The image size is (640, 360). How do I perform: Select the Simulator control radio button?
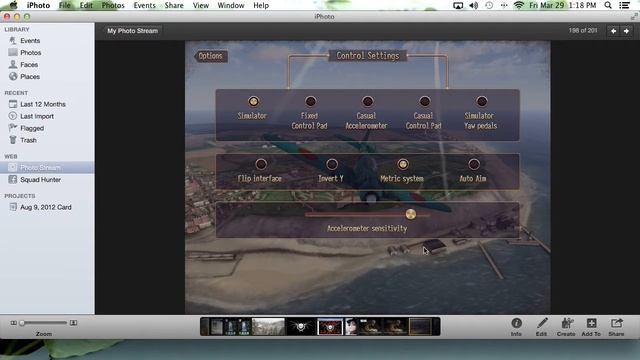click(253, 101)
